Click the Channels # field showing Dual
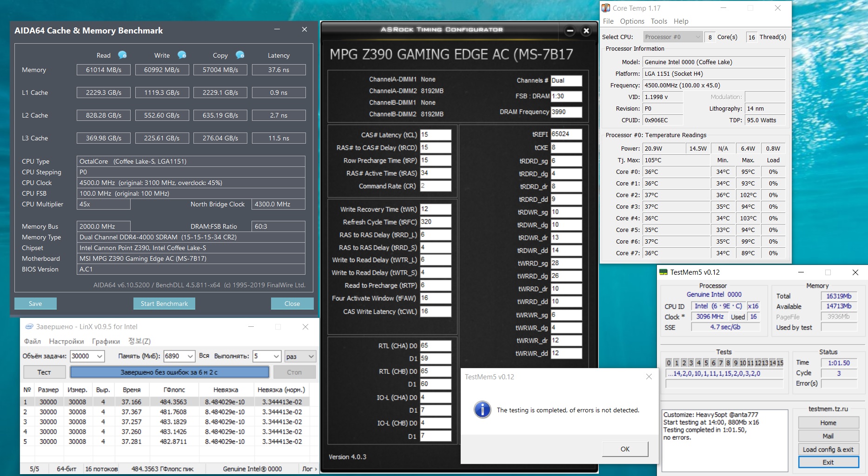This screenshot has width=868, height=476. tap(566, 80)
